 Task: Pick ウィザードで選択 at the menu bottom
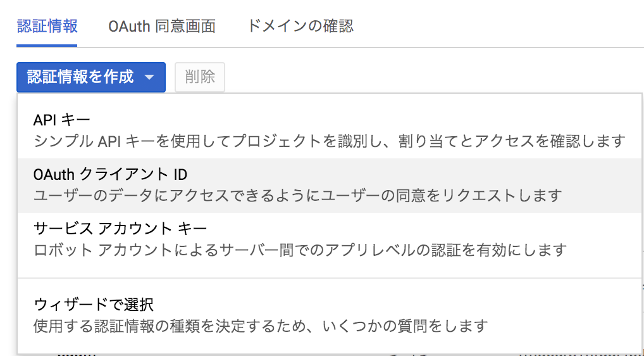[x=330, y=315]
